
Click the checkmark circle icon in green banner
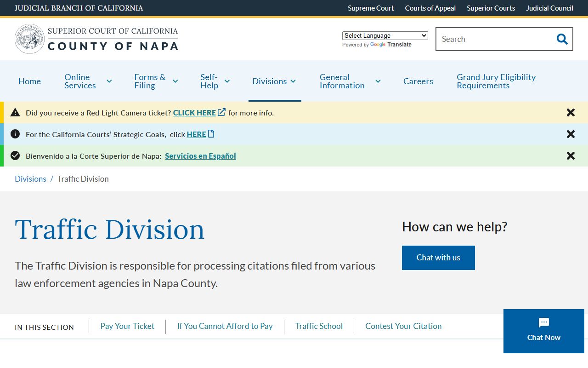[15, 155]
